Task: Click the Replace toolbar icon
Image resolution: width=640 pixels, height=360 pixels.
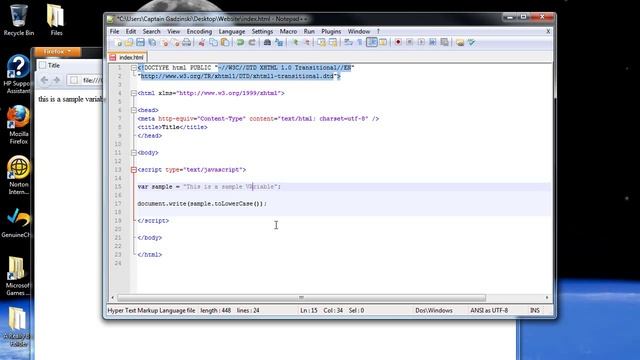Action: (279, 42)
